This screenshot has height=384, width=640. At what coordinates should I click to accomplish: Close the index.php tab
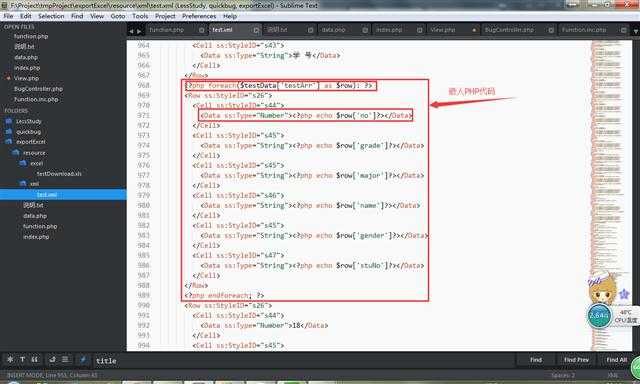[x=420, y=30]
